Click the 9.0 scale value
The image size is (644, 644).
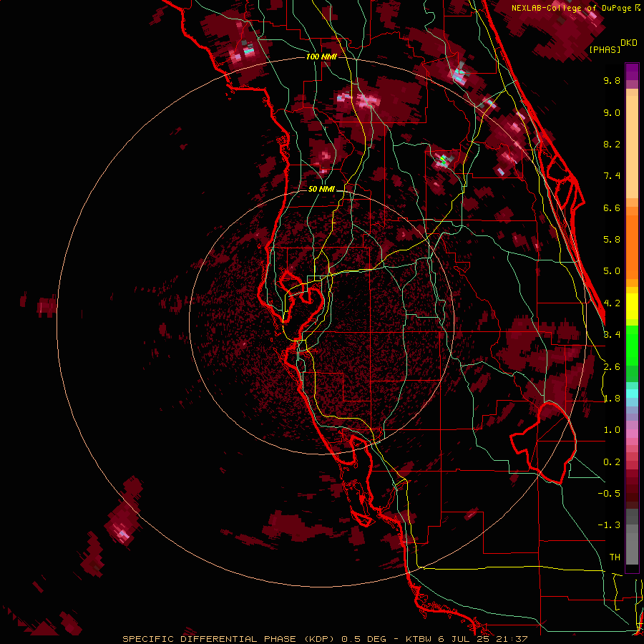tap(612, 112)
